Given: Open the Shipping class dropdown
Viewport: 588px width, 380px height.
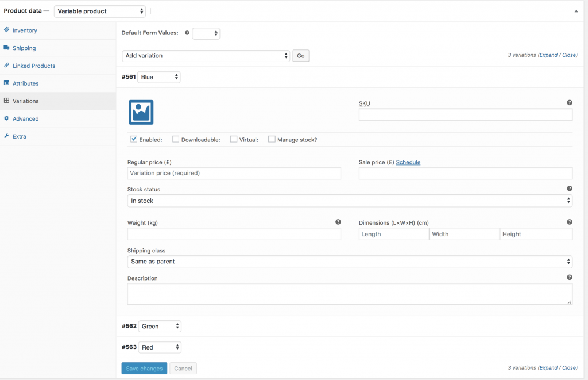Looking at the screenshot, I should [x=350, y=262].
